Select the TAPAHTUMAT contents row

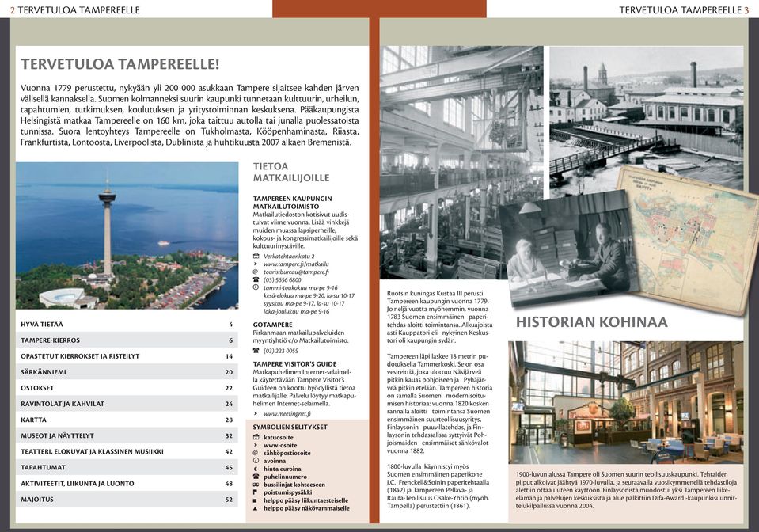click(127, 468)
